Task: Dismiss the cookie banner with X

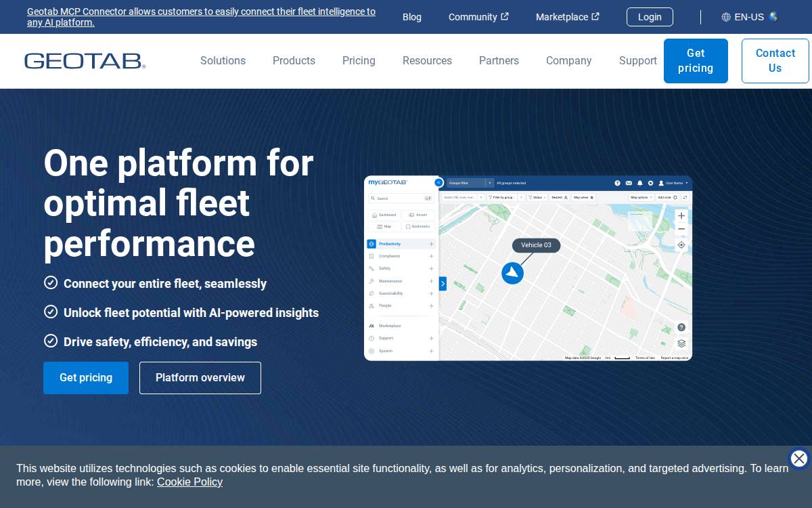Action: [799, 459]
